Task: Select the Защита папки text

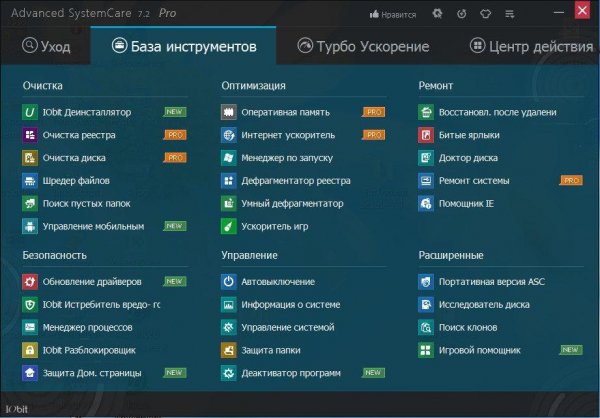Action: (271, 350)
